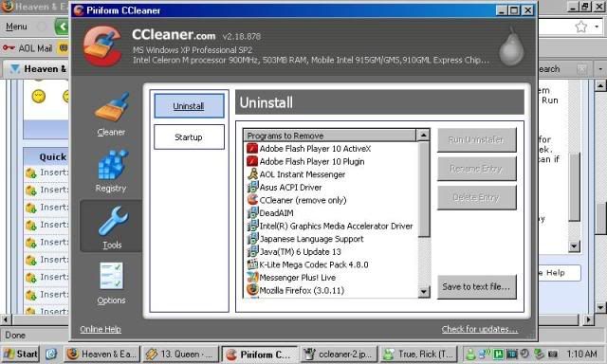The image size is (607, 364).
Task: Click the Rename Entry button
Action: pyautogui.click(x=476, y=169)
